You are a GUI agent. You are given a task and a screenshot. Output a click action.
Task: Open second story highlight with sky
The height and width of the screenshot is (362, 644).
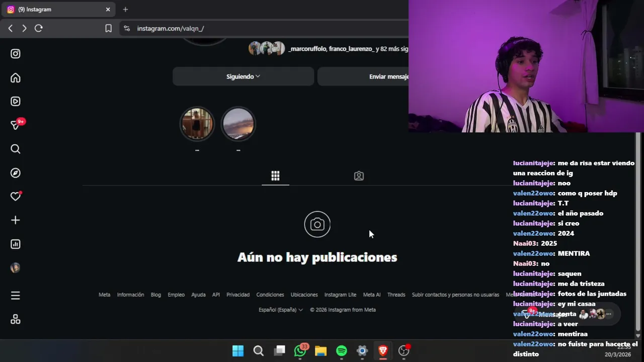(238, 124)
